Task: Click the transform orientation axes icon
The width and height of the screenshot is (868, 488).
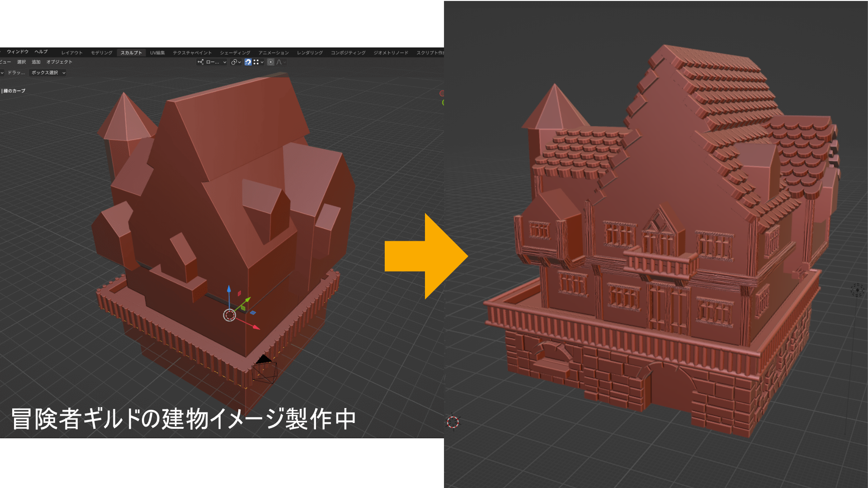Action: click(x=200, y=62)
